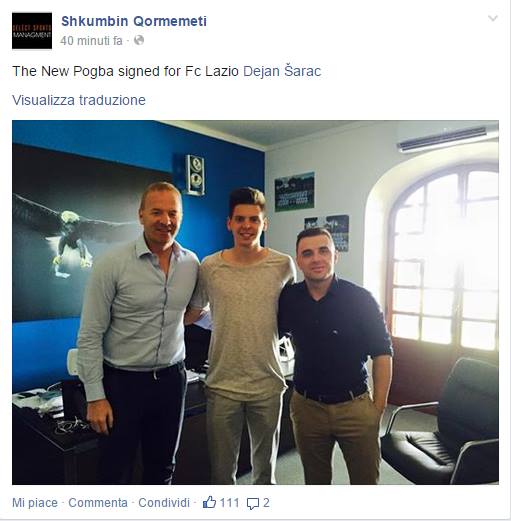
Task: Open the Select Sports Management profile picture
Action: coord(32,31)
